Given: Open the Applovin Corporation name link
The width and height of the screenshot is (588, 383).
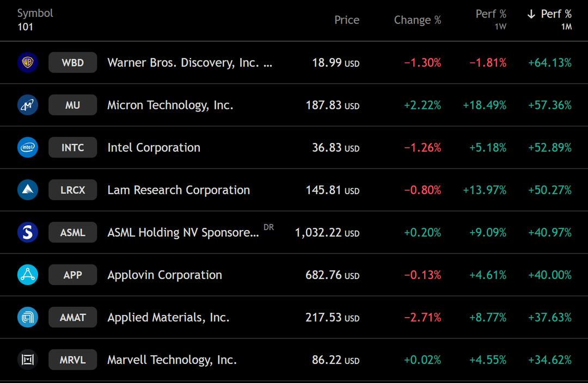Looking at the screenshot, I should click(x=164, y=275).
